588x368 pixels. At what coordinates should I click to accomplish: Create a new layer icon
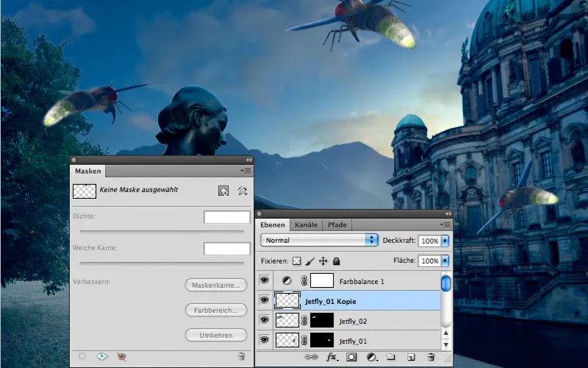[411, 357]
